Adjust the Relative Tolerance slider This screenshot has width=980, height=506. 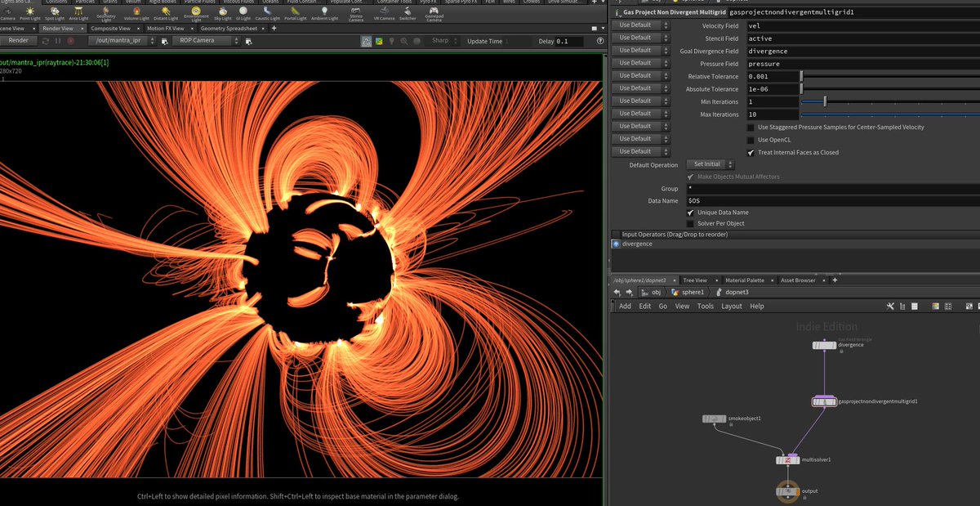pyautogui.click(x=890, y=76)
